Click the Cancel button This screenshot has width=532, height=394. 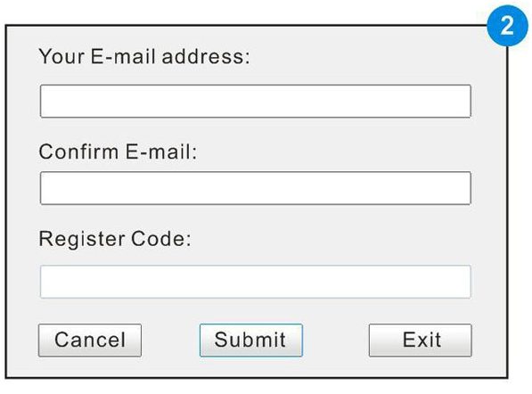coord(90,340)
